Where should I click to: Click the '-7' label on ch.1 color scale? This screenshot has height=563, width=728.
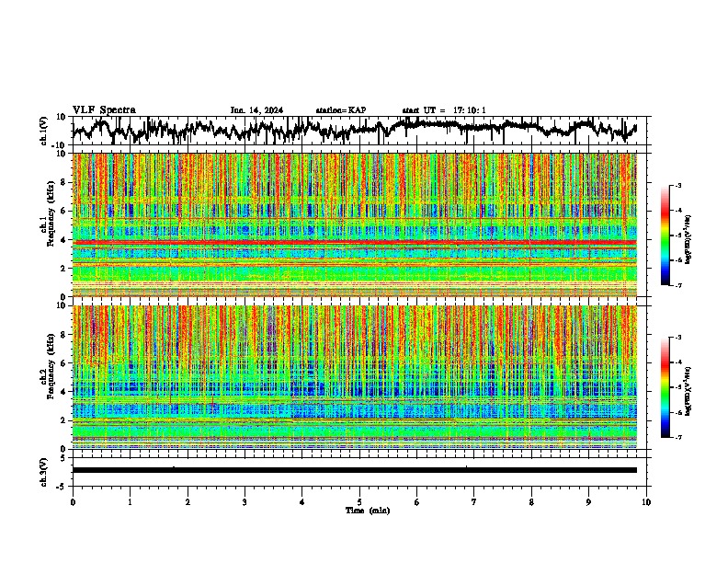click(x=677, y=285)
